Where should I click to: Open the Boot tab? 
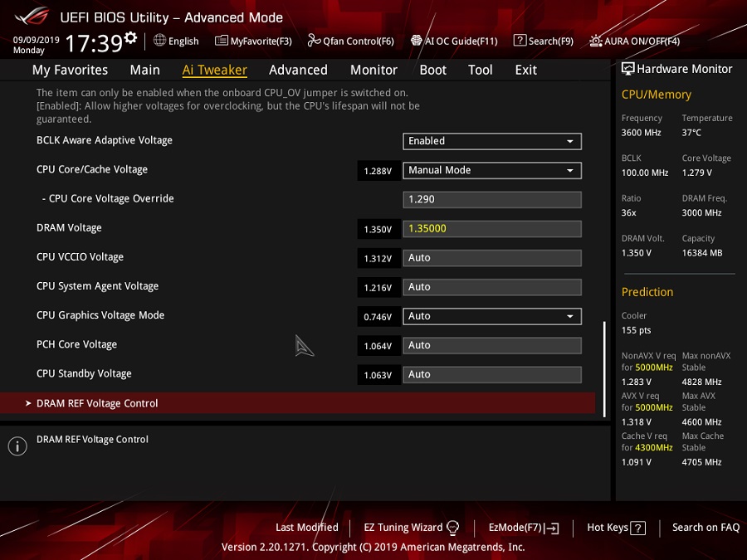click(433, 70)
